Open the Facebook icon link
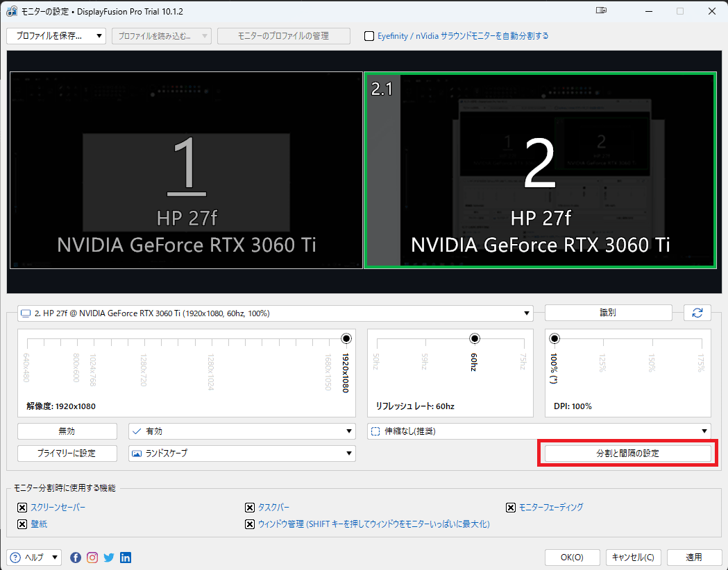The width and height of the screenshot is (728, 570). [76, 558]
